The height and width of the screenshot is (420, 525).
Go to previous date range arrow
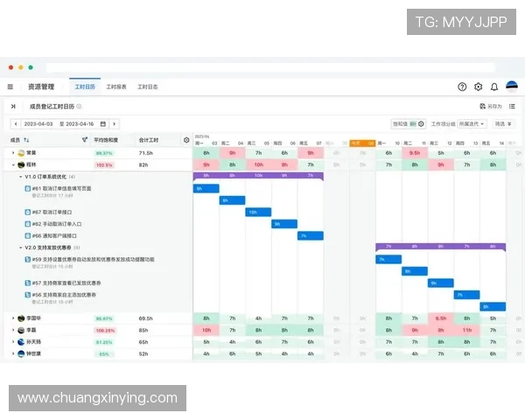point(16,124)
